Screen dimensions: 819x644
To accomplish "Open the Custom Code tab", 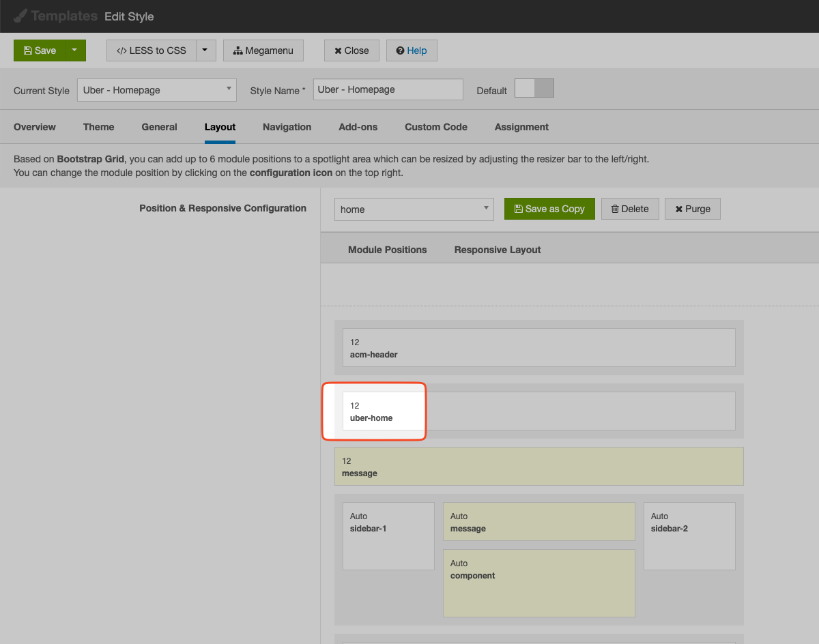I will (435, 127).
